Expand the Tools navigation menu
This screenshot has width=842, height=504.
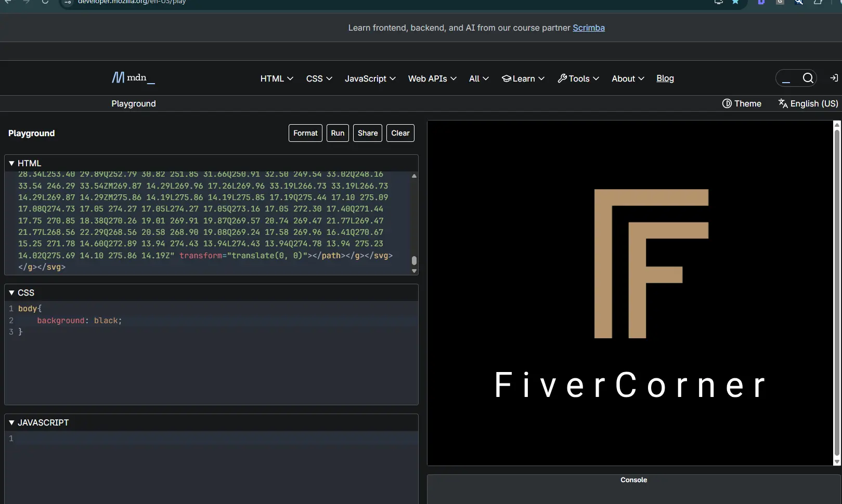pos(578,78)
